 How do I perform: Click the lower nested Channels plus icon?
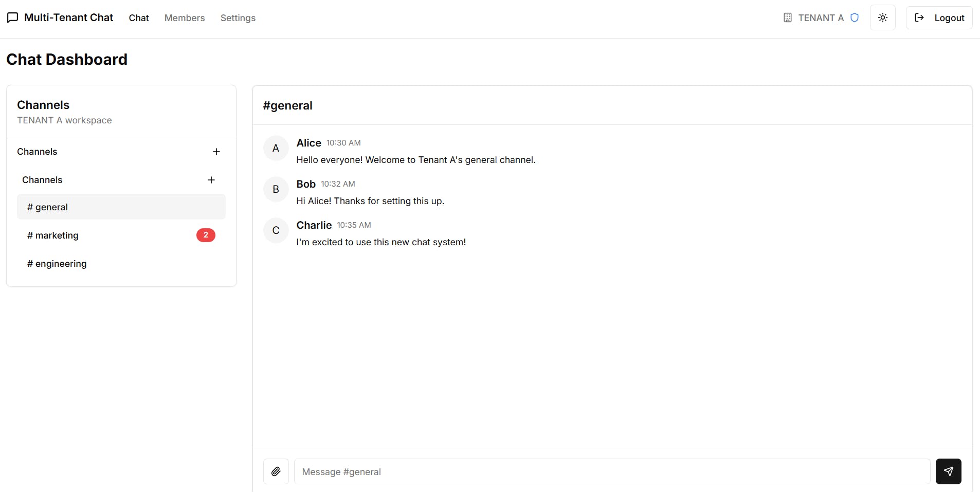(211, 180)
